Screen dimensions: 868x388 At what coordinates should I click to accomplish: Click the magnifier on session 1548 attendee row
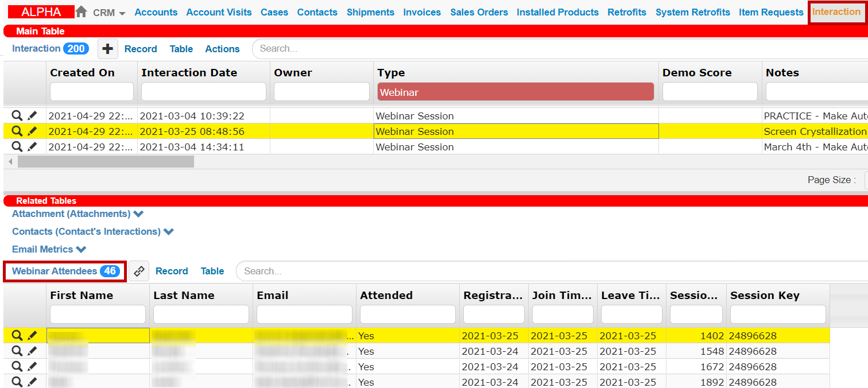pyautogui.click(x=17, y=351)
